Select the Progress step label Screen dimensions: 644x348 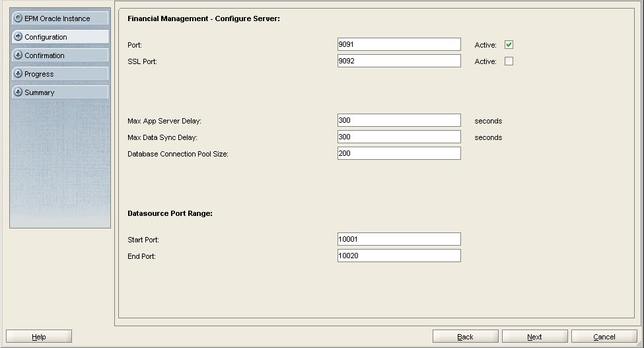[x=39, y=74]
